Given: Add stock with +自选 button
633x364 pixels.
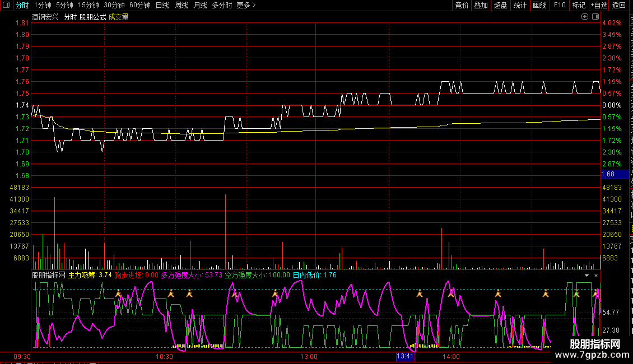Looking at the screenshot, I should (x=598, y=5).
